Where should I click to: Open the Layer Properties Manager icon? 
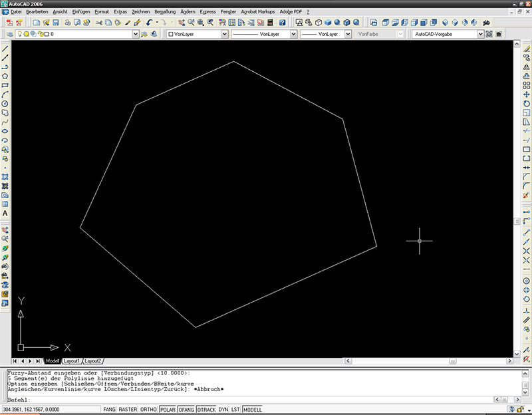click(x=9, y=33)
